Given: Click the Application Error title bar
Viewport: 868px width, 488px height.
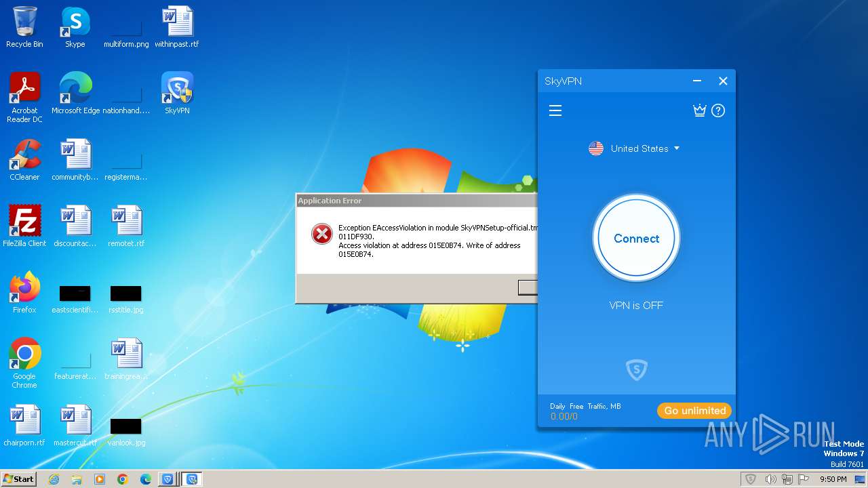Looking at the screenshot, I should tap(416, 201).
